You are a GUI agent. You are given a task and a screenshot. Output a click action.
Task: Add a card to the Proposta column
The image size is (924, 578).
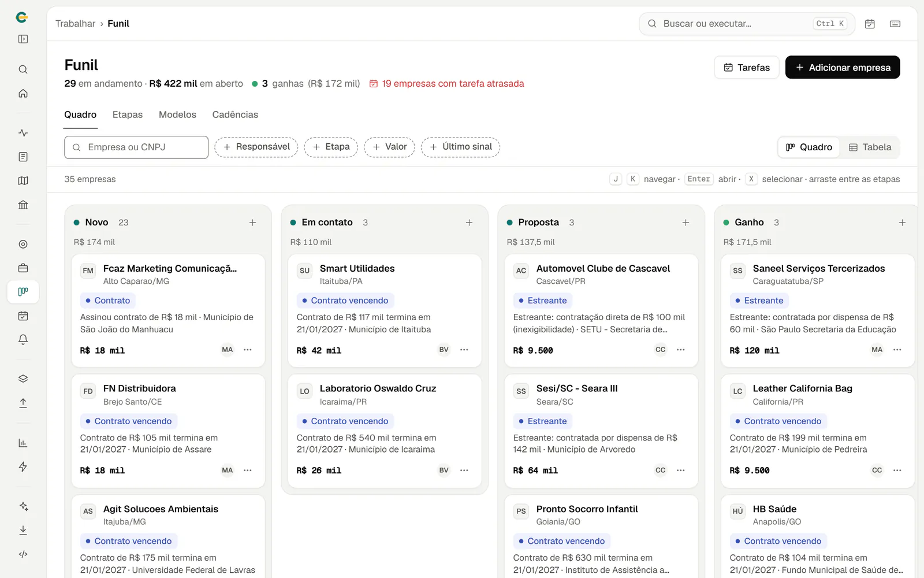coord(685,223)
